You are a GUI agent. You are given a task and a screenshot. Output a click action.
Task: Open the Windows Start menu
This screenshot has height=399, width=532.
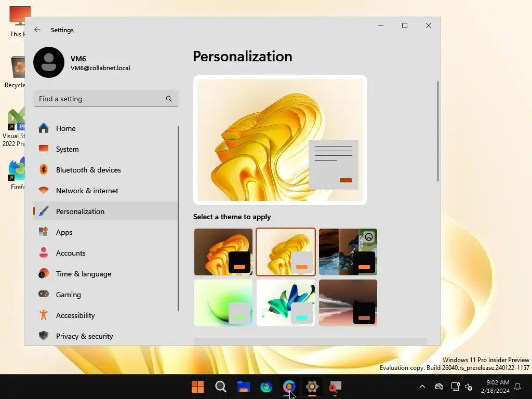(x=197, y=387)
